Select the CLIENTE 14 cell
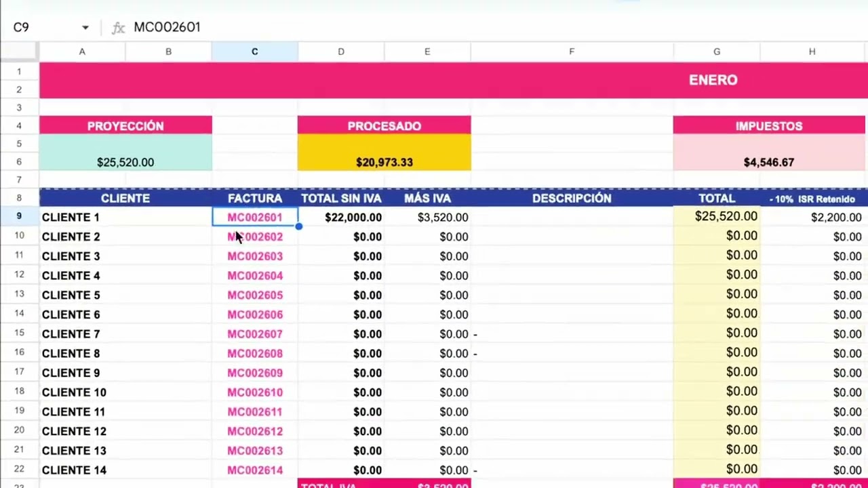The height and width of the screenshot is (488, 868). pos(125,470)
